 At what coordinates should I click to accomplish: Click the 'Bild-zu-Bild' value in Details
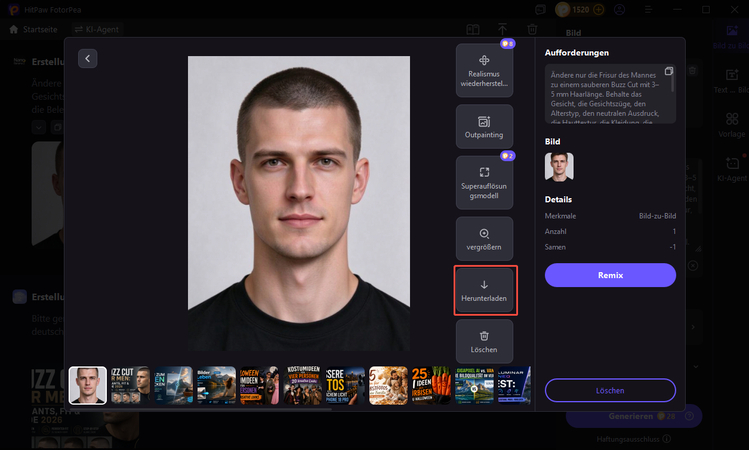tap(657, 216)
